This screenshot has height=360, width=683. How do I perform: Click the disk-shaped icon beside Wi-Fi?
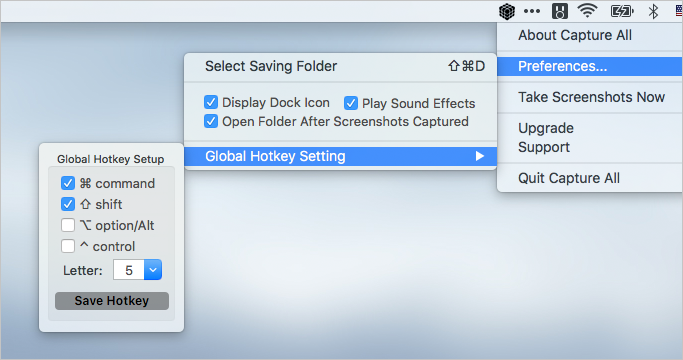tap(560, 11)
